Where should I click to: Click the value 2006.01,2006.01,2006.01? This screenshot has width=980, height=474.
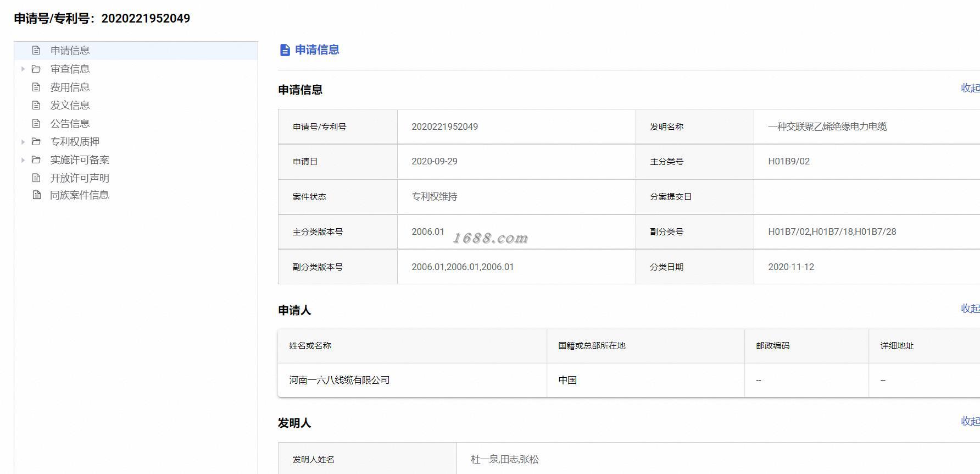(463, 267)
